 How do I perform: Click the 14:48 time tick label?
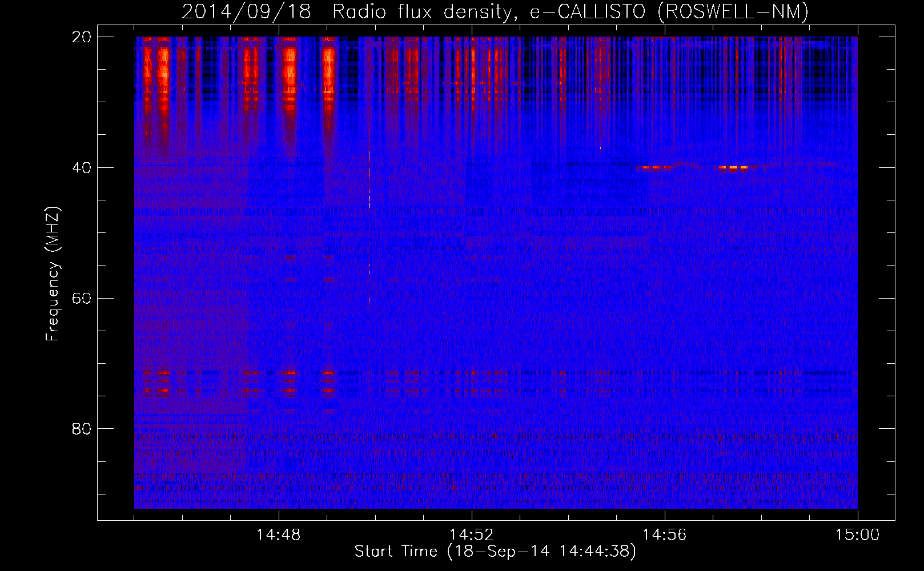point(279,535)
